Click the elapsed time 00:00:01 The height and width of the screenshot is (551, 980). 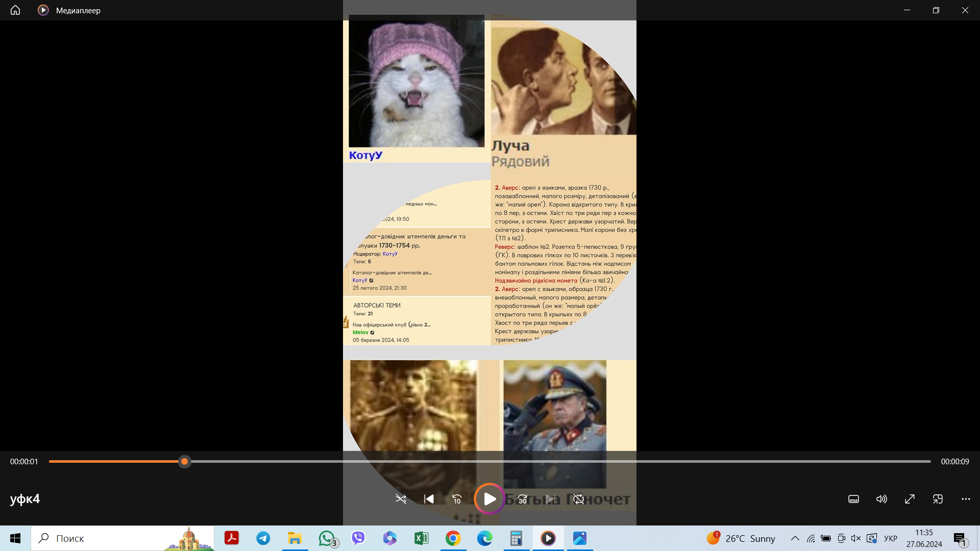tap(24, 462)
